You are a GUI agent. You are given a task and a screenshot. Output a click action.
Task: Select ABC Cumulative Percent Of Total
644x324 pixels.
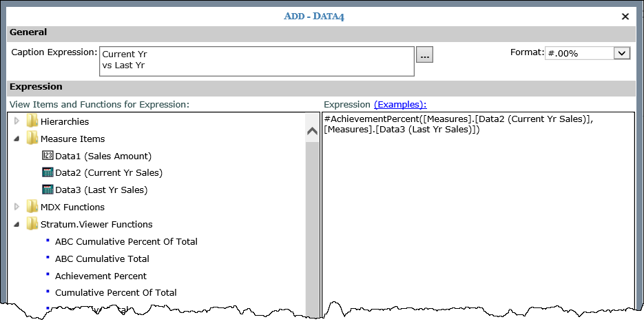coord(126,241)
